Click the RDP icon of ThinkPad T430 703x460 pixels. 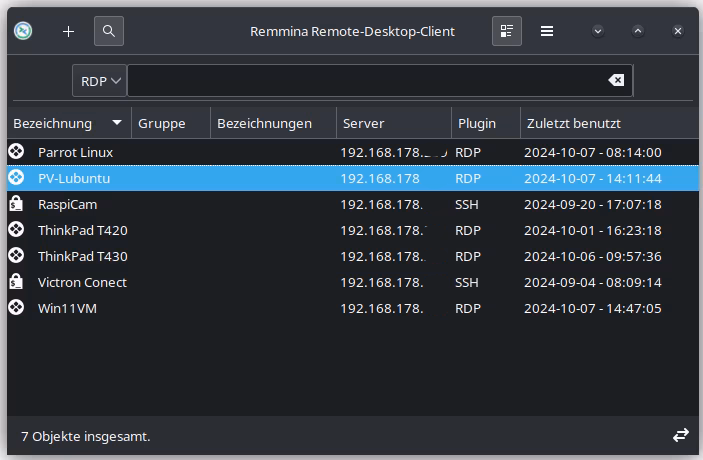[x=16, y=256]
